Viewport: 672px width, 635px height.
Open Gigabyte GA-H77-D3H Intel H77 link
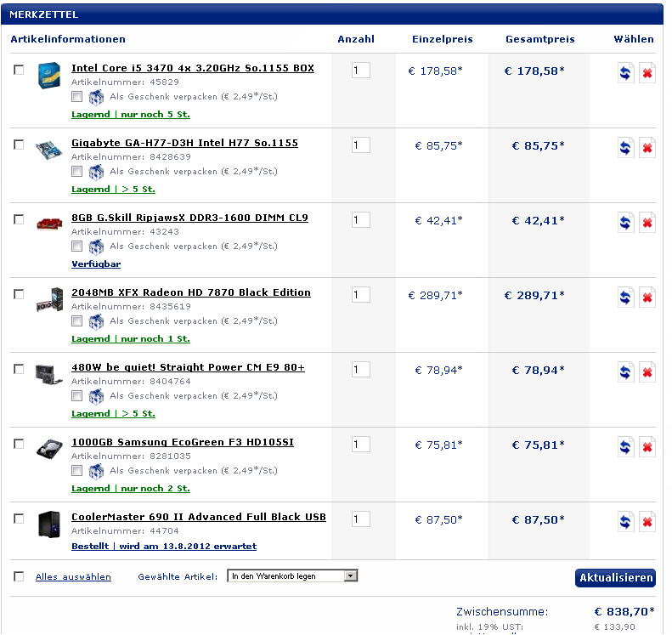point(184,143)
